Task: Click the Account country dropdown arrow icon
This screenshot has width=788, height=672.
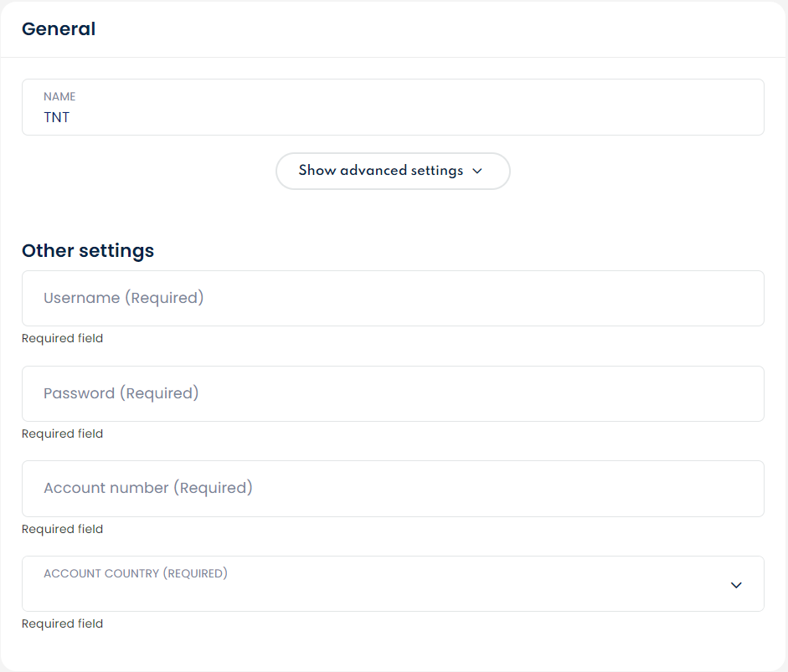Action: pyautogui.click(x=736, y=585)
